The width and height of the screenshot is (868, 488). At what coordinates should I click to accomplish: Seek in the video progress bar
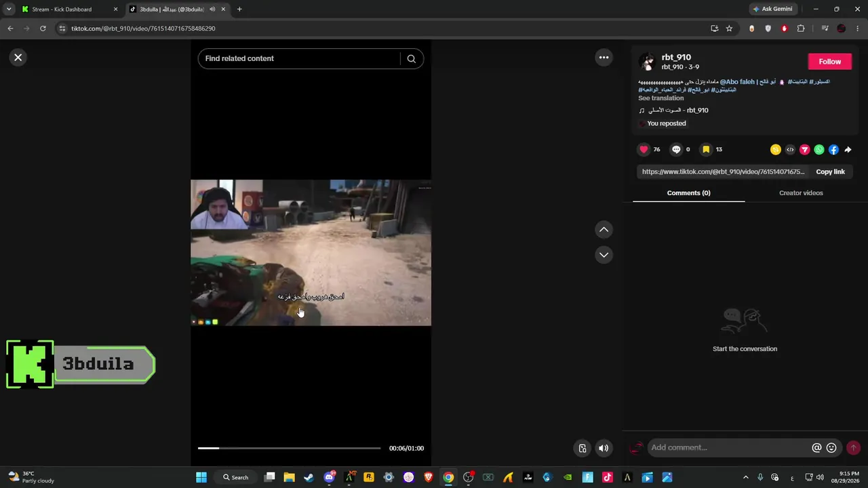click(290, 448)
